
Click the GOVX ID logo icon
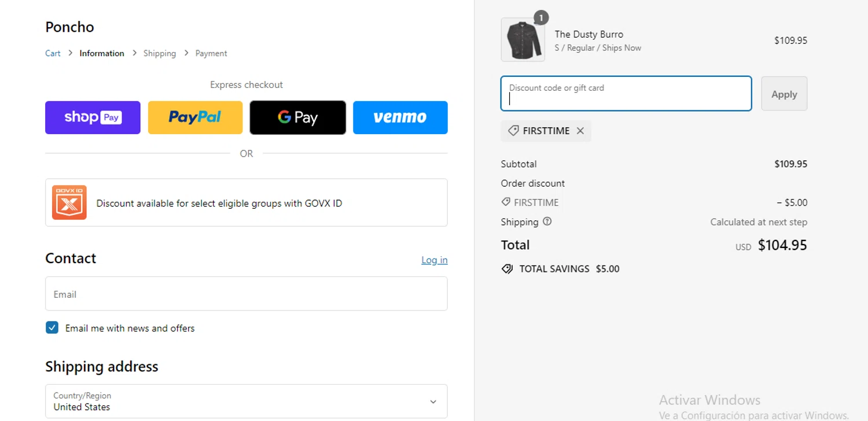[x=69, y=202]
